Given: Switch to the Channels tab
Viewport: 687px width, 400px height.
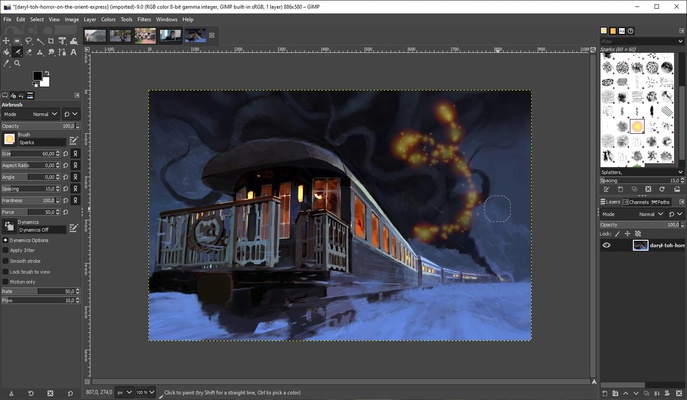Looking at the screenshot, I should click(x=636, y=202).
